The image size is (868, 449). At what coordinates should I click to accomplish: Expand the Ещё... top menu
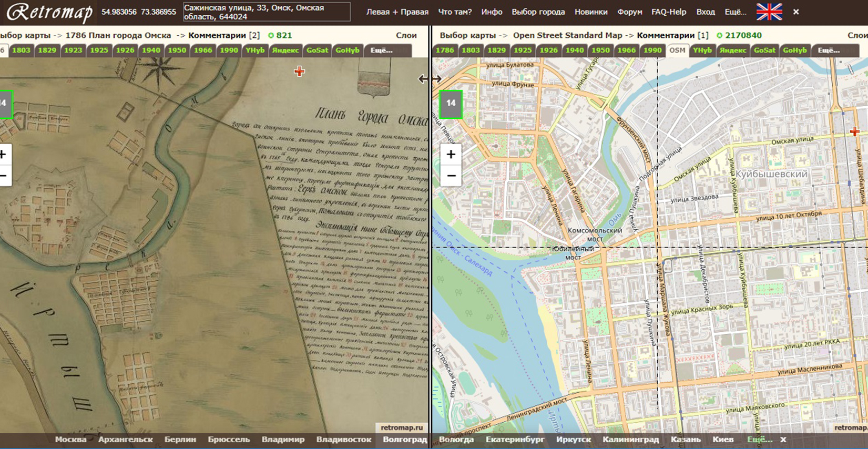tap(735, 12)
